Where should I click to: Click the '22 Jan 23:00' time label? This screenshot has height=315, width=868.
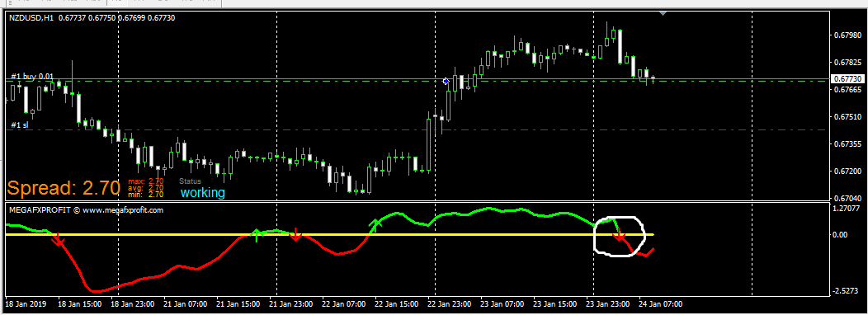point(450,304)
